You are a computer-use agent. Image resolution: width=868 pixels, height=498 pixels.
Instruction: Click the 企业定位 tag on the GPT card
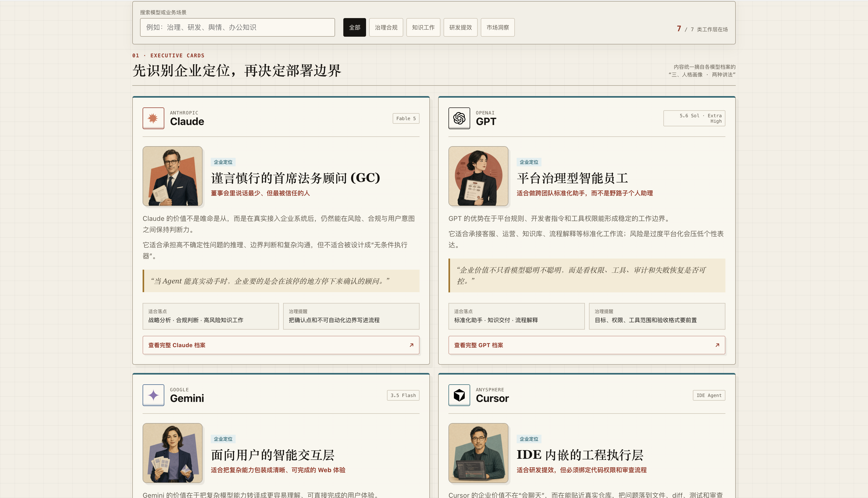529,162
